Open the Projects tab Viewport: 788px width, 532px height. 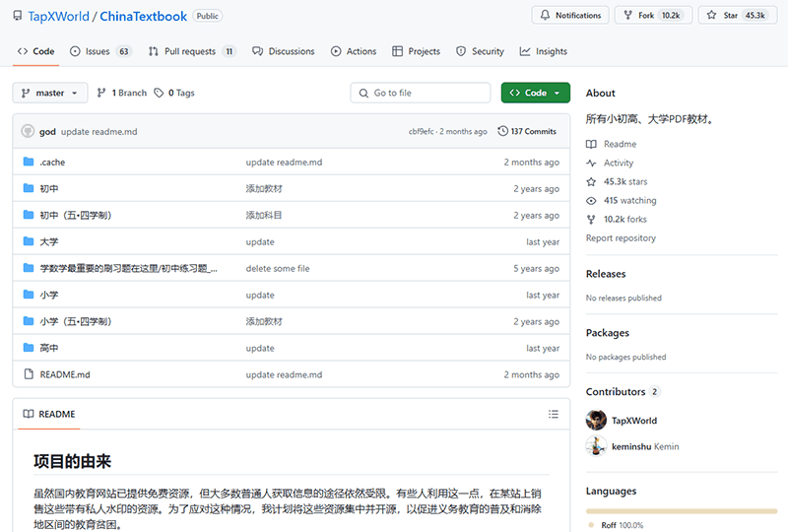(x=416, y=51)
